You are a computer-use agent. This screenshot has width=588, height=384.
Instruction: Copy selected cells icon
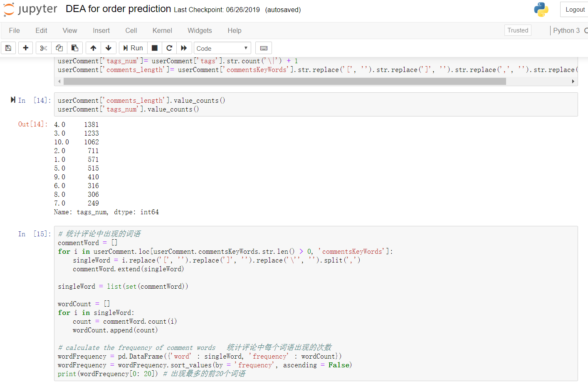[x=59, y=48]
